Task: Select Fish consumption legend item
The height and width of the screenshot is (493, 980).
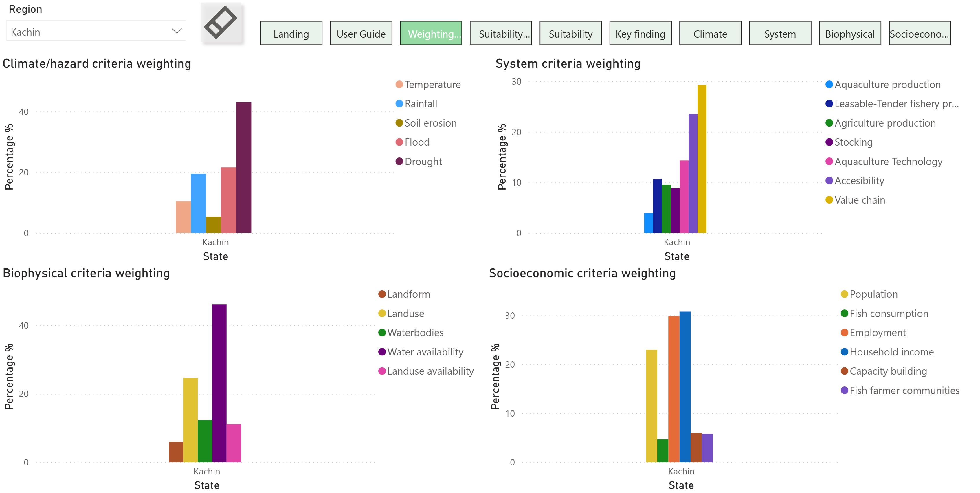Action: (x=884, y=314)
